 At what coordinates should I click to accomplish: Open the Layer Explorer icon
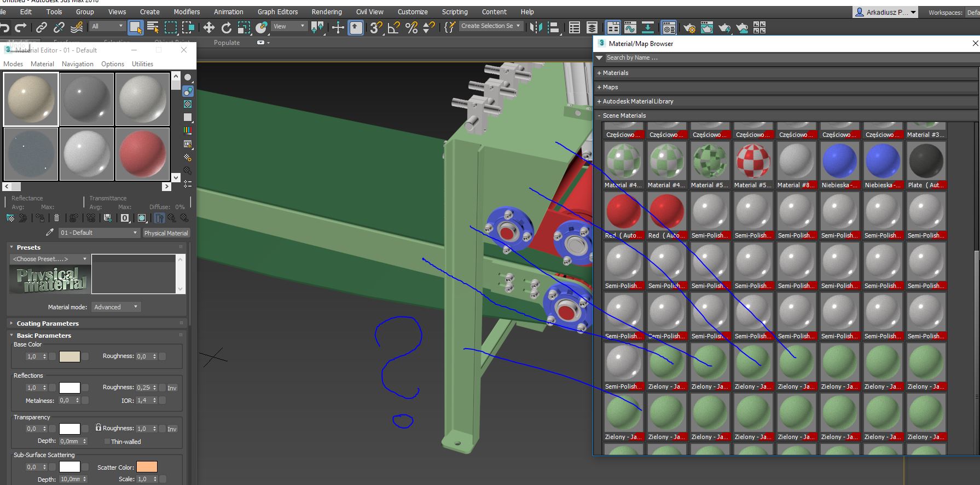pos(592,27)
